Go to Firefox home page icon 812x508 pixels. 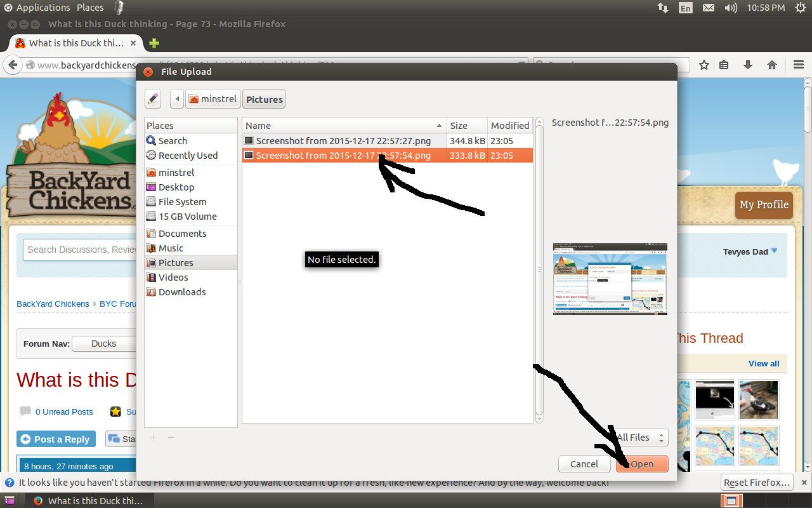tap(772, 65)
